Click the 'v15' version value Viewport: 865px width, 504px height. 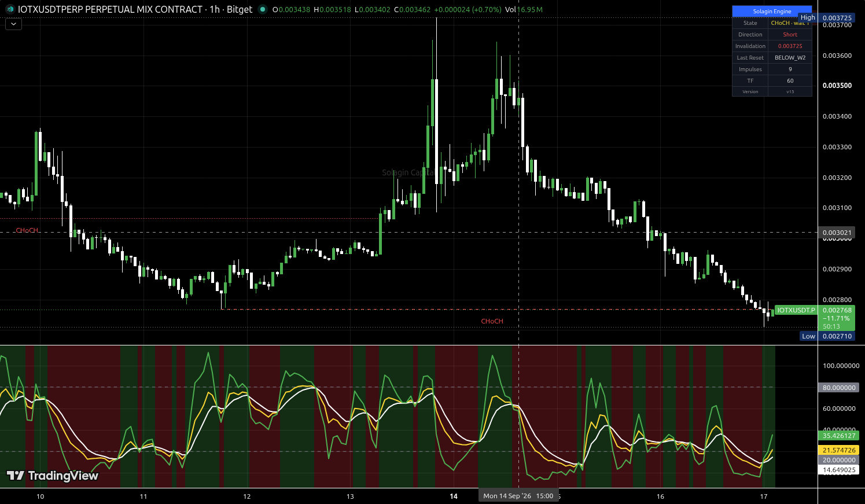[790, 92]
